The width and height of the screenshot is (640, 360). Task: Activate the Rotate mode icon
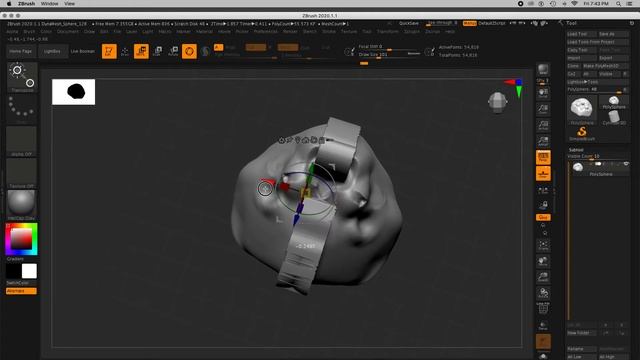click(173, 51)
